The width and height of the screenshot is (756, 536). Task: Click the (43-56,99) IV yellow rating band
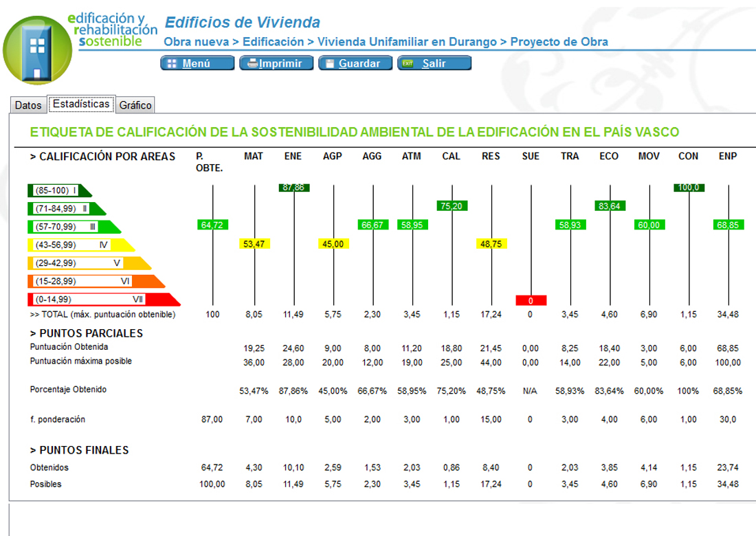click(81, 245)
